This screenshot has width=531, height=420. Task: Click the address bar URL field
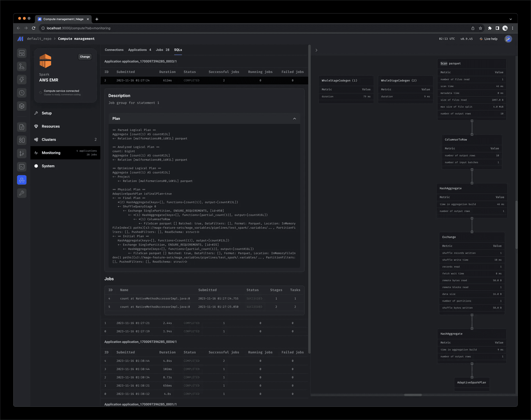254,28
